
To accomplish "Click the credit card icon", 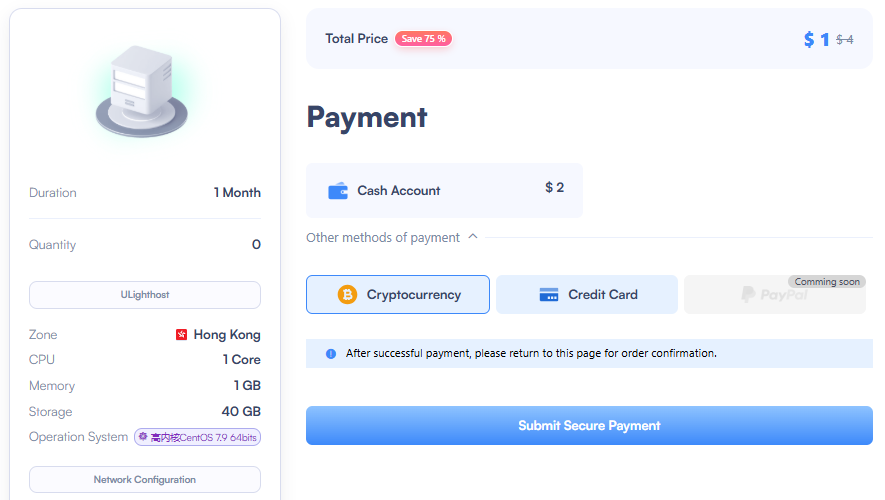I will tap(549, 295).
